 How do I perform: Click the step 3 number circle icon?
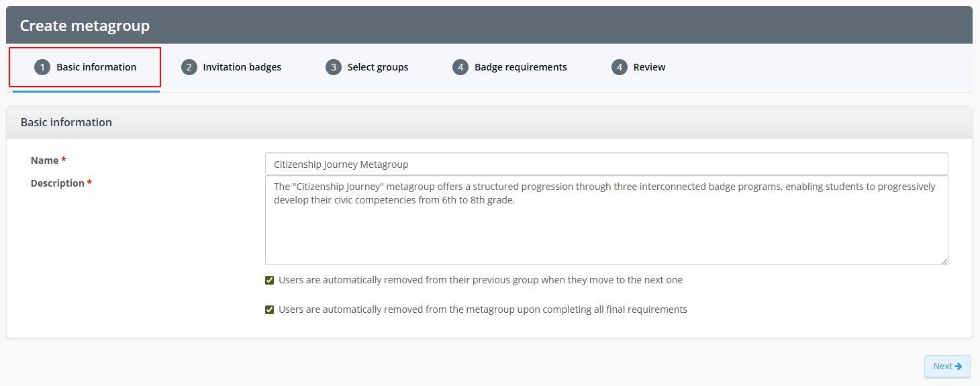[334, 67]
